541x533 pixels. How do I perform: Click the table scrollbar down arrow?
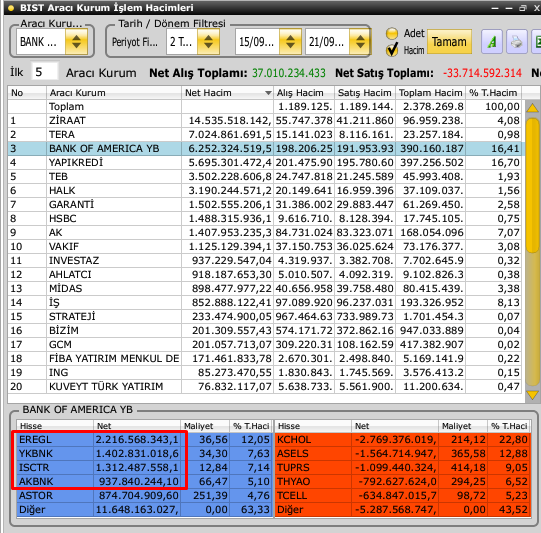pyautogui.click(x=532, y=395)
